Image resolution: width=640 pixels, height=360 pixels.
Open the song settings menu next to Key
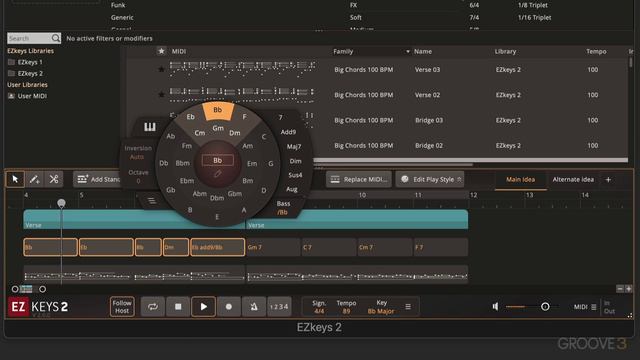click(x=408, y=307)
